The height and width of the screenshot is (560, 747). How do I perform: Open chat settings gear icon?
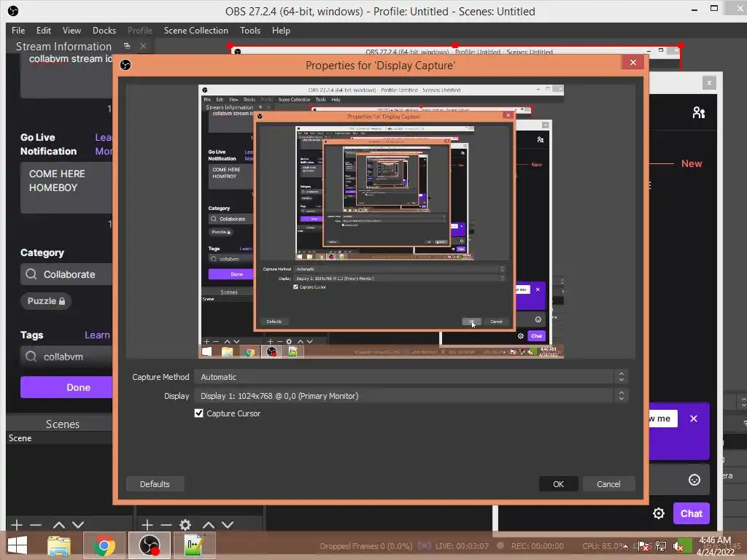pos(659,513)
